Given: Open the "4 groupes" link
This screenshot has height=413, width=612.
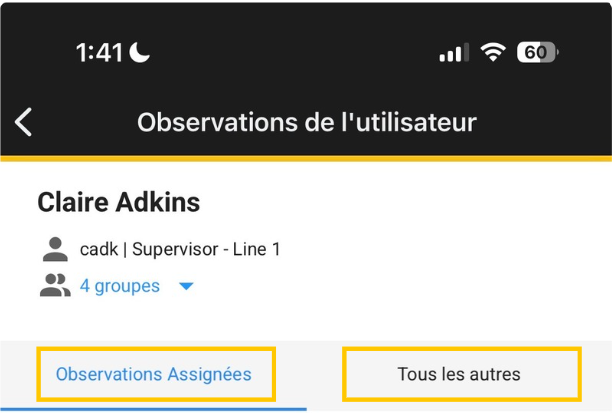Looking at the screenshot, I should [x=120, y=286].
